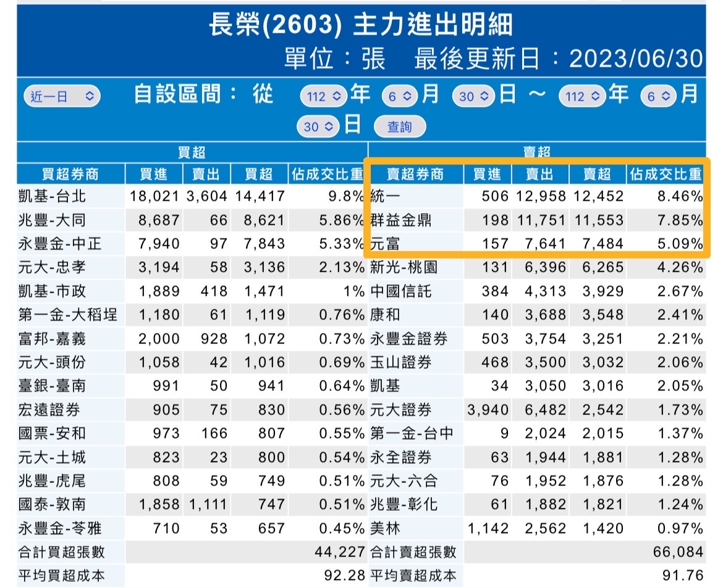
Task: Click 玉山證券 seller broker
Action: click(x=400, y=362)
